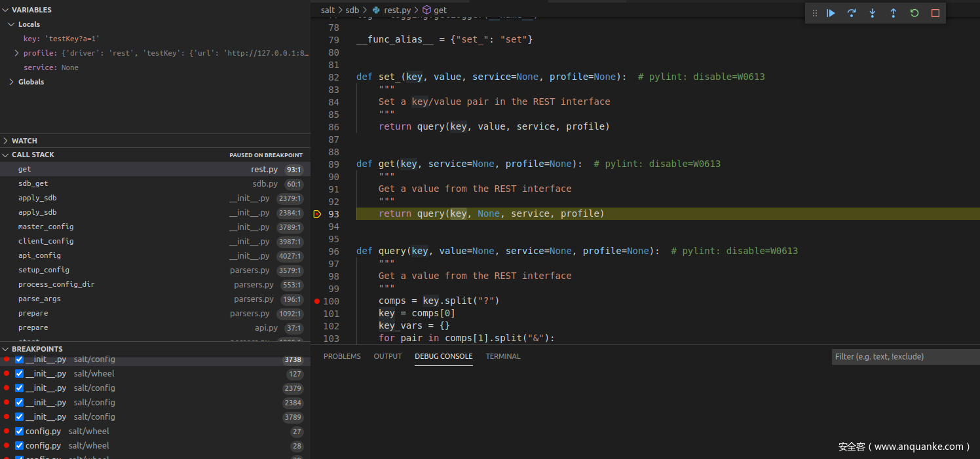Click the Continue debug button

(831, 13)
